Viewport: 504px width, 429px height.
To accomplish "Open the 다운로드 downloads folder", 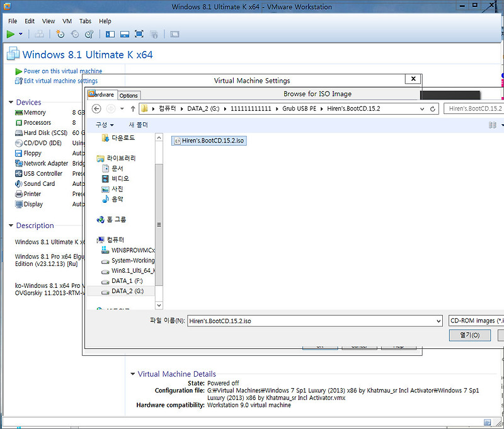I will [x=118, y=138].
